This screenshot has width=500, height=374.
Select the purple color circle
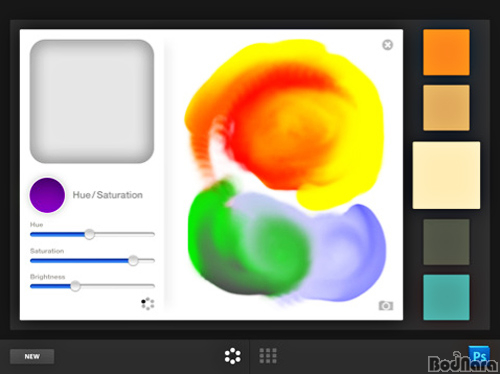pyautogui.click(x=47, y=195)
